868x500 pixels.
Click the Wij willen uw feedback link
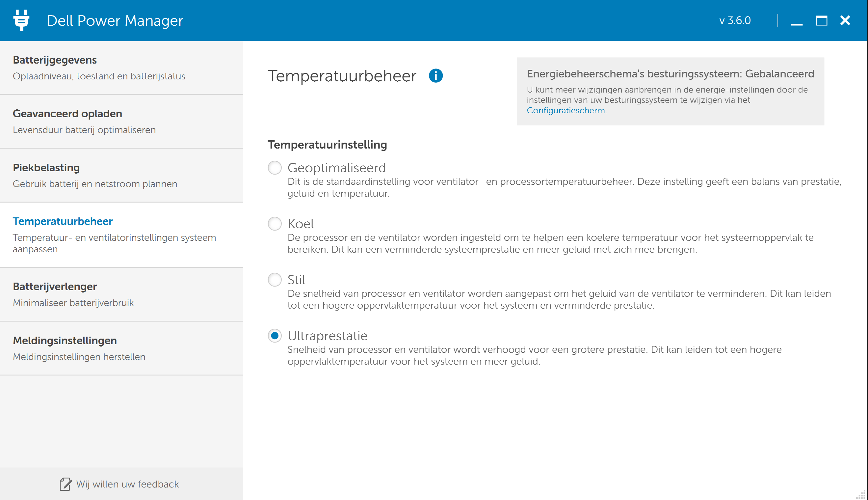pyautogui.click(x=127, y=484)
